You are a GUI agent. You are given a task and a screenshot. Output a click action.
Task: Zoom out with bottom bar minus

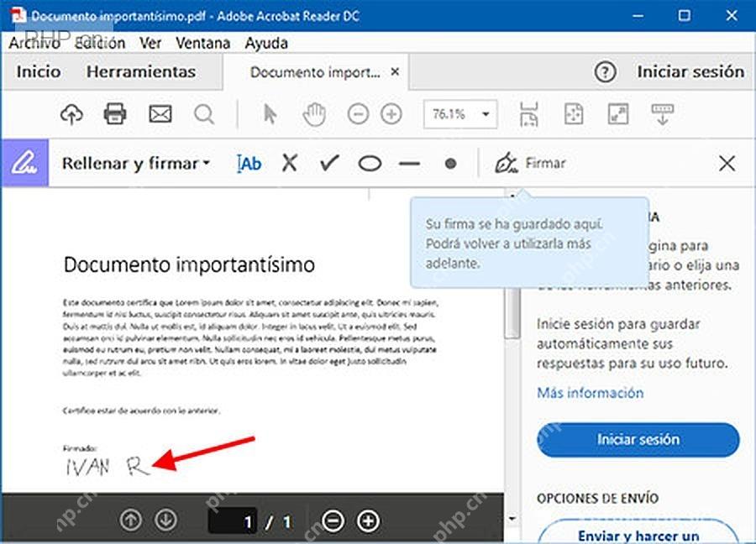coord(333,520)
